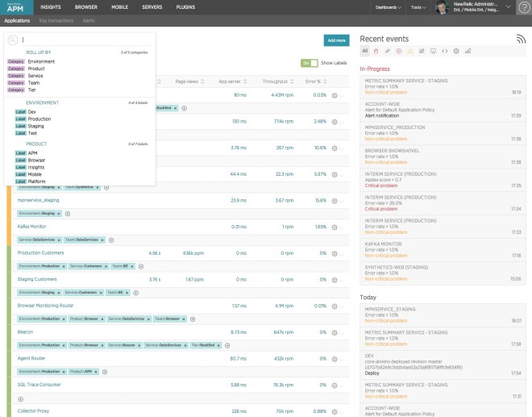This screenshot has height=417, width=532.
Task: Open settings gear for Beacon row
Action: (335, 333)
